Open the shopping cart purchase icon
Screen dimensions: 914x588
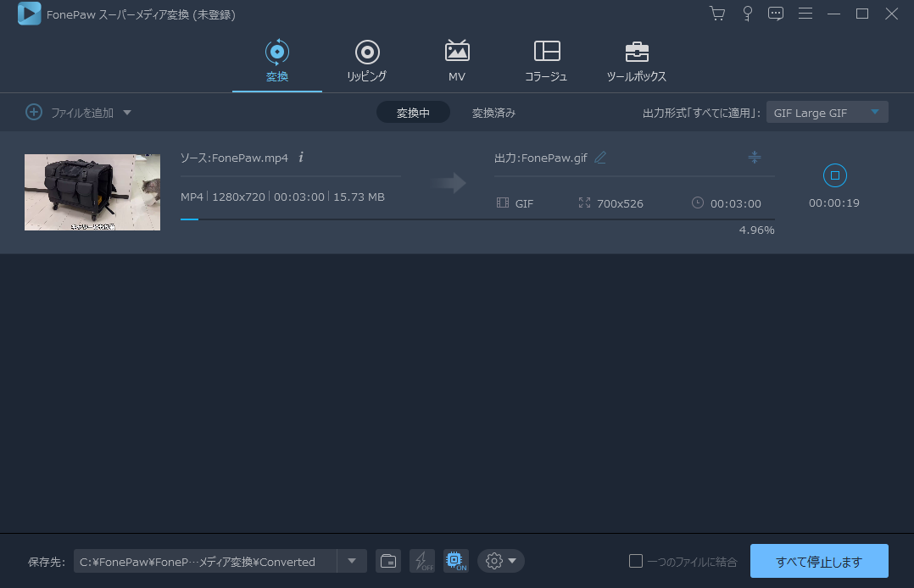point(717,14)
